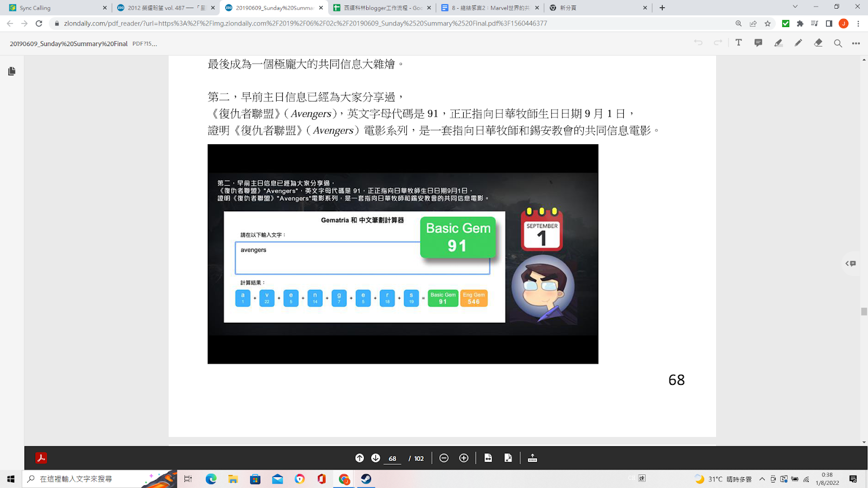Click the redo arrow in PDF toolbar
This screenshot has width=868, height=488.
coord(718,43)
